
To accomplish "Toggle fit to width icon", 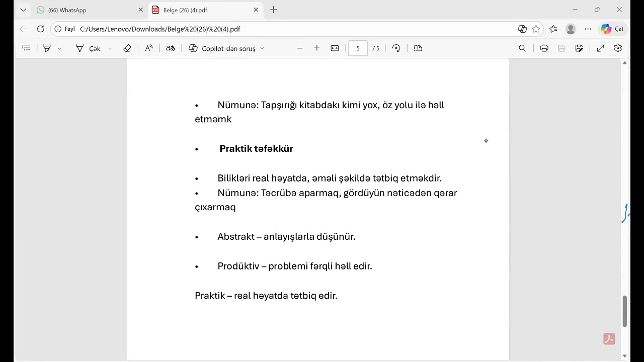I will 335,48.
